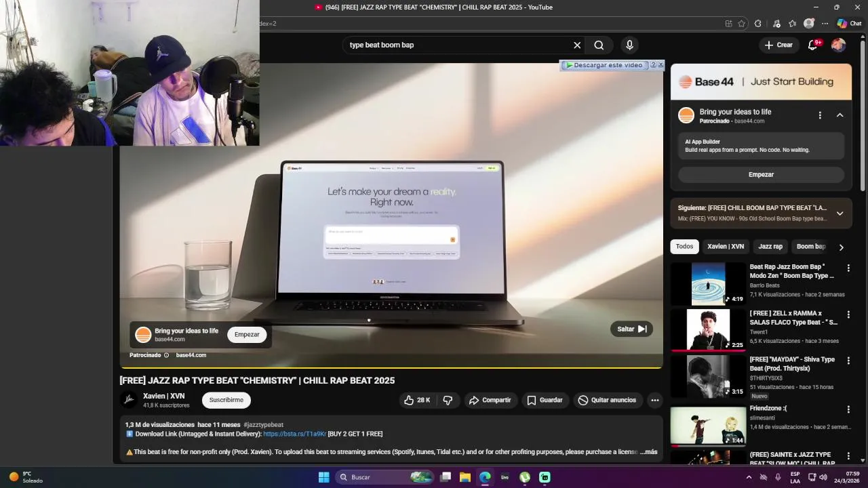Click the magnifier search button
The width and height of the screenshot is (868, 488).
pos(599,45)
